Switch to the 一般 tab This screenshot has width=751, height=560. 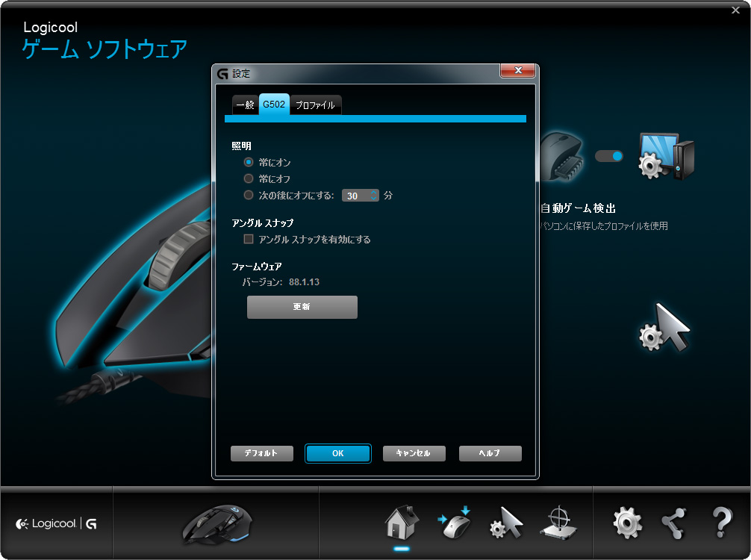pos(245,105)
